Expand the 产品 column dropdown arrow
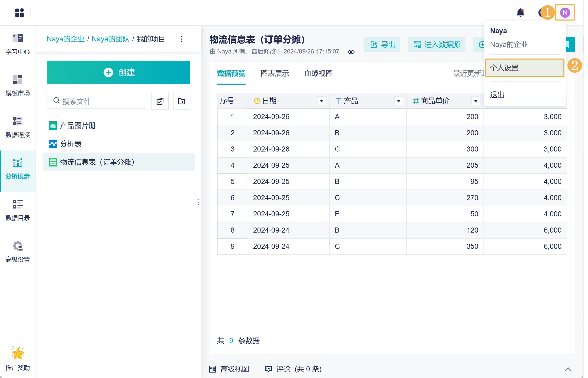The height and width of the screenshot is (378, 588). pyautogui.click(x=399, y=101)
